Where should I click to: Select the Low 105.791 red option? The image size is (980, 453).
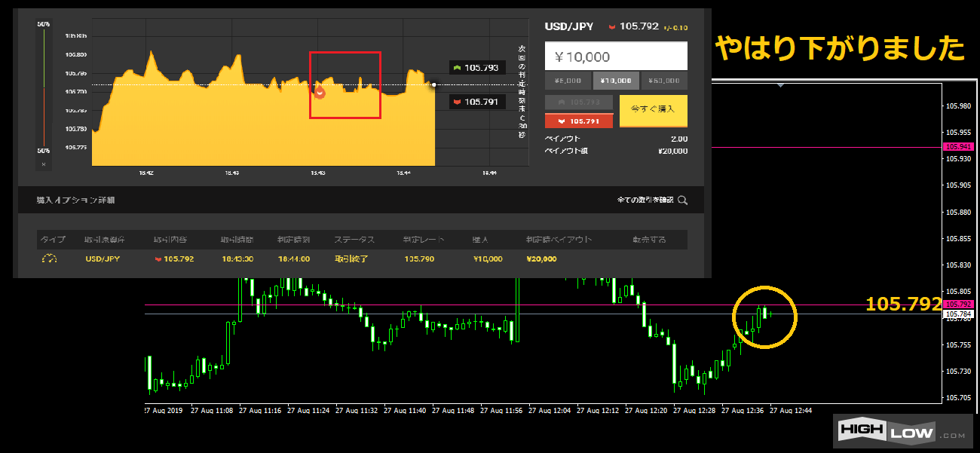coord(578,121)
